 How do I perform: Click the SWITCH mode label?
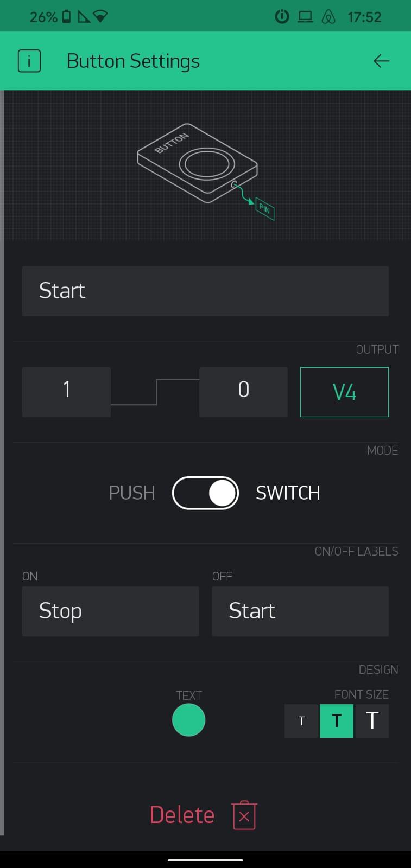pos(287,493)
